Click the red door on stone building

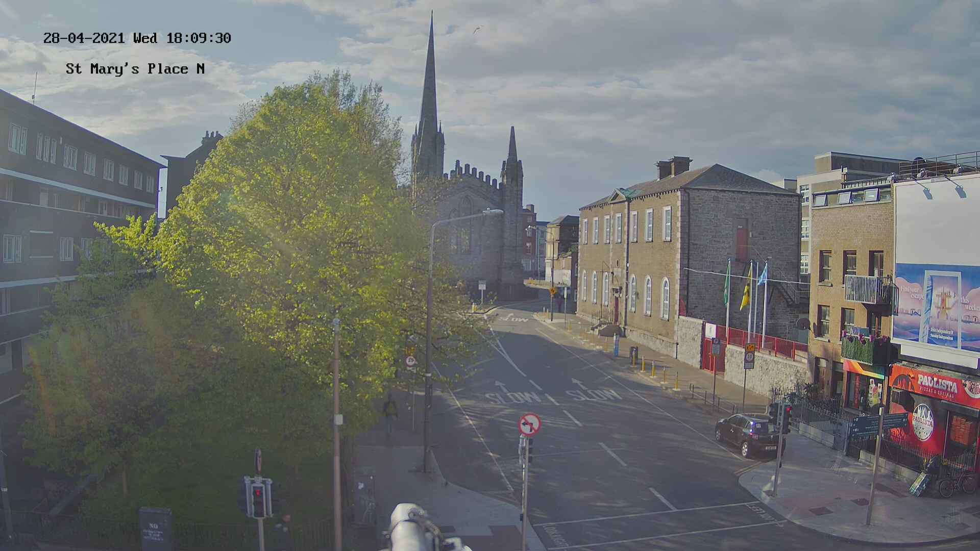[x=741, y=243]
